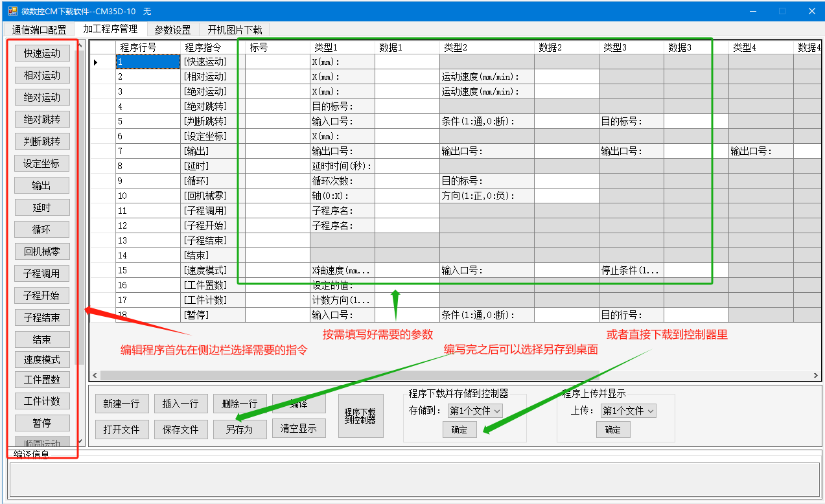
Task: Click the 数据1 column header
Action: click(408, 47)
